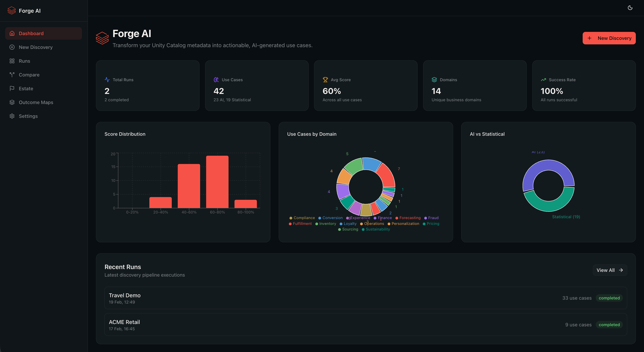Open the Dashboard menu item
This screenshot has height=352, width=644.
tap(43, 33)
